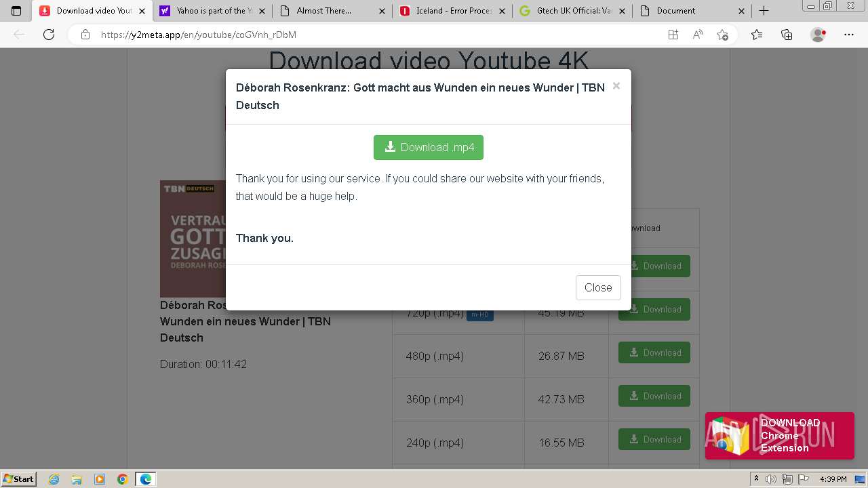Click the 240p (.mp4) format text
The image size is (868, 488).
point(435,443)
